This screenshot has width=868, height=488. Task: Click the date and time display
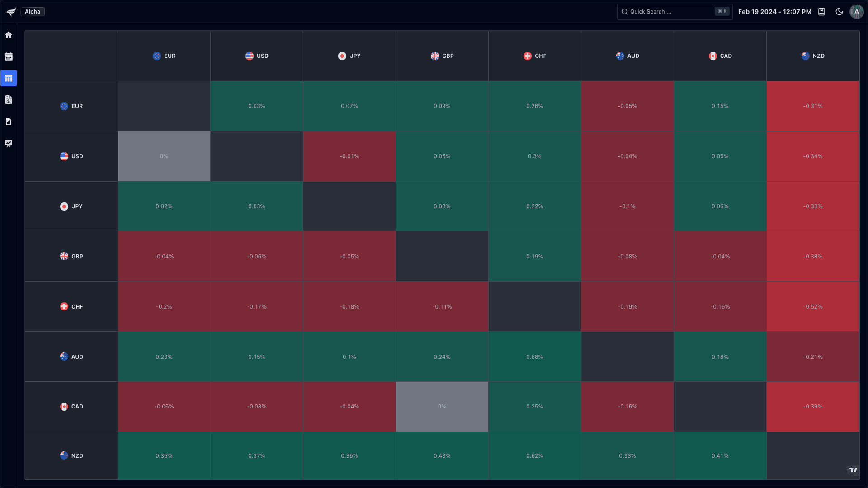click(774, 12)
